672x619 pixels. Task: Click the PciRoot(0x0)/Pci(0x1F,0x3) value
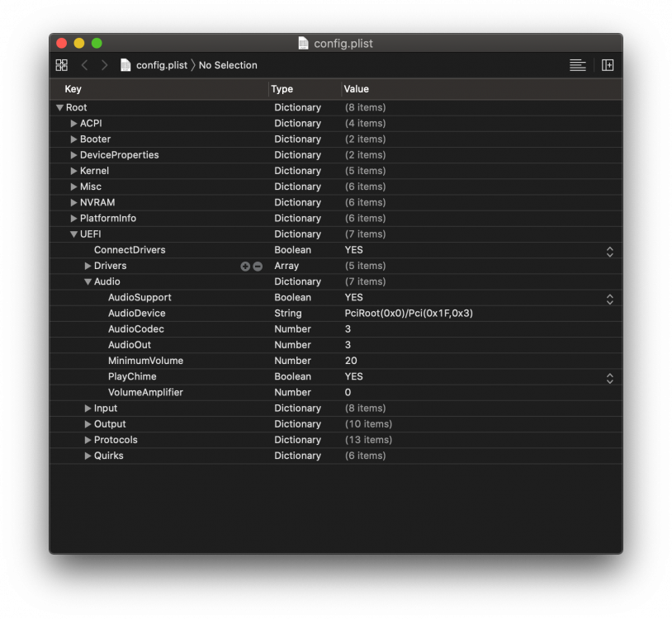(409, 313)
